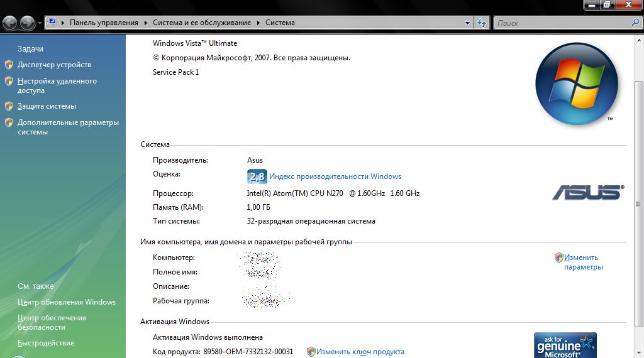Screen dimensions: 644x358
Task: Go back with the Back arrow button
Action: coord(10,23)
